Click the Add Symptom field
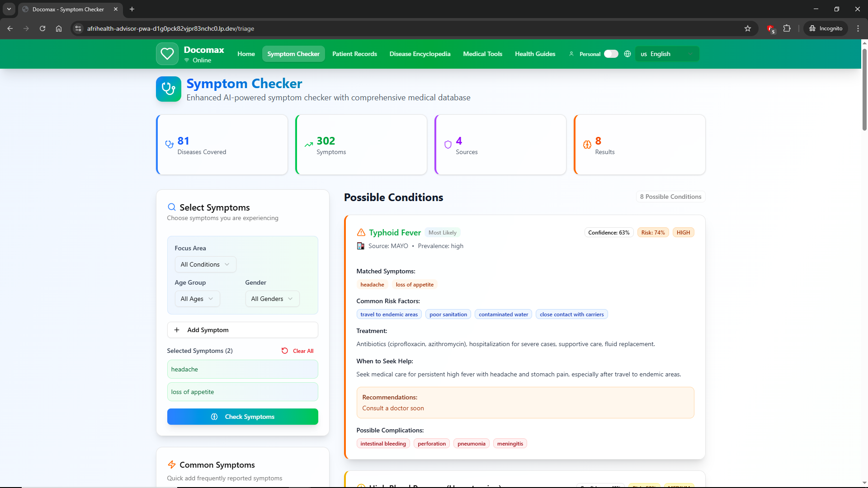Screen dimensions: 868x488 (x=242, y=330)
